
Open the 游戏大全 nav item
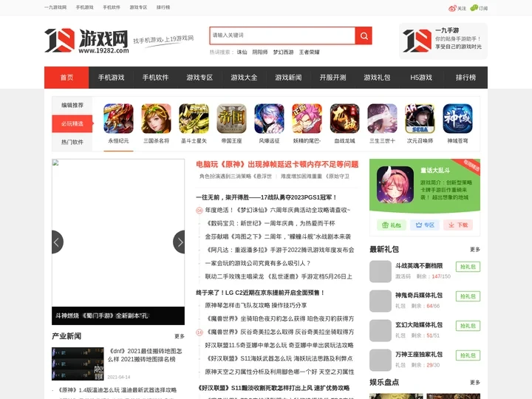point(244,78)
